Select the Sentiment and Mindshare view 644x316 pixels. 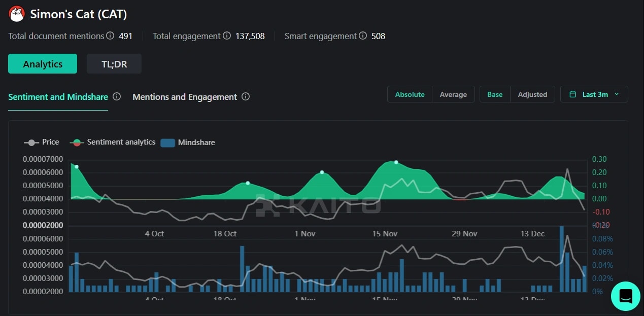point(58,97)
